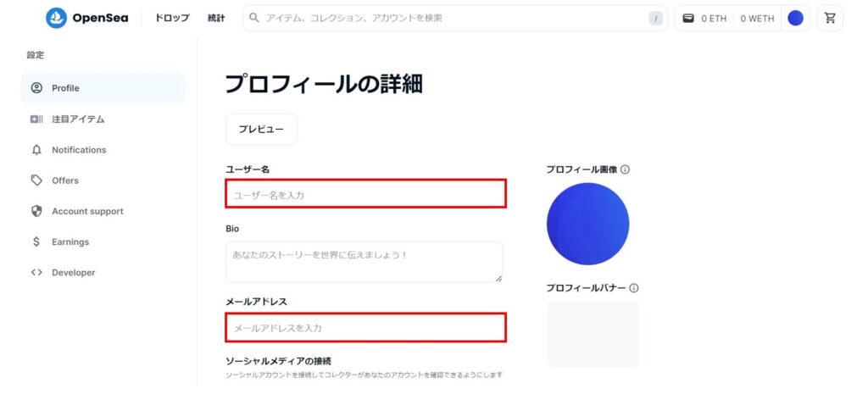Open the 統計 menu item
The height and width of the screenshot is (394, 868).
coord(216,18)
